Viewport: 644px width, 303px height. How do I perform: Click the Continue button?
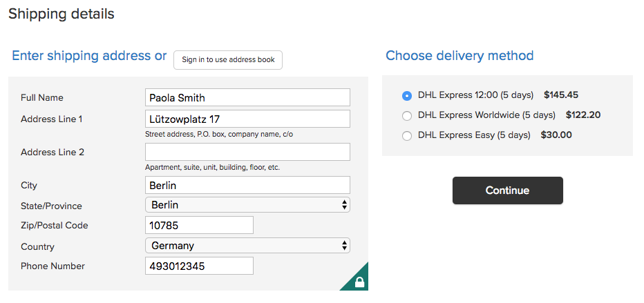click(508, 190)
